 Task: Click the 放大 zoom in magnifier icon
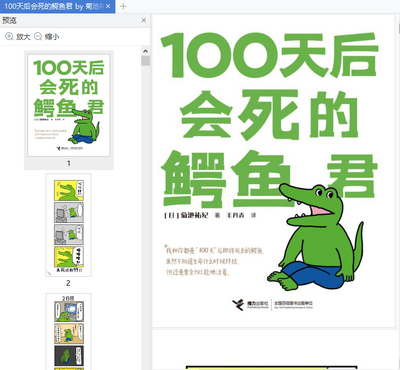pos(9,36)
